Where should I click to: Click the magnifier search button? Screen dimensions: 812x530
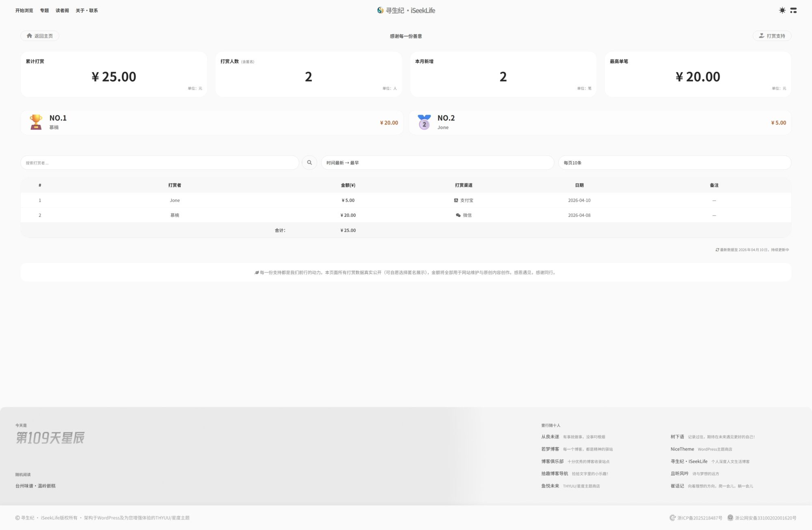pyautogui.click(x=309, y=162)
